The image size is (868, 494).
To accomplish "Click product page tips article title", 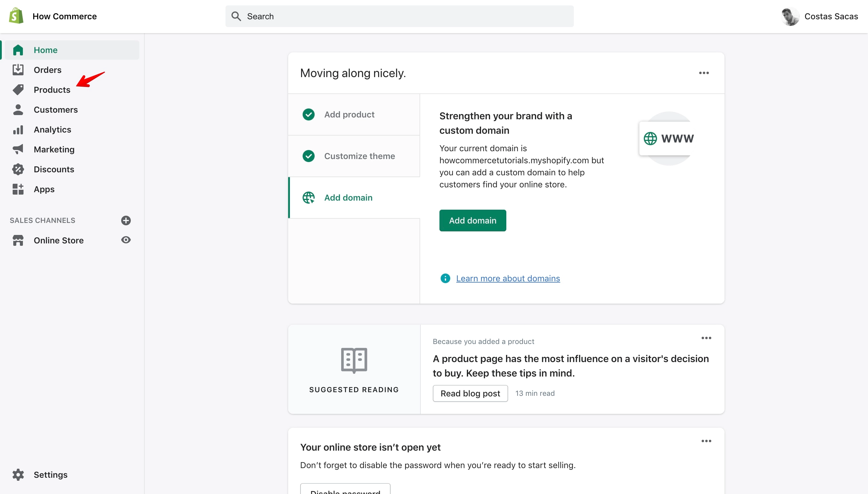I will pos(571,366).
